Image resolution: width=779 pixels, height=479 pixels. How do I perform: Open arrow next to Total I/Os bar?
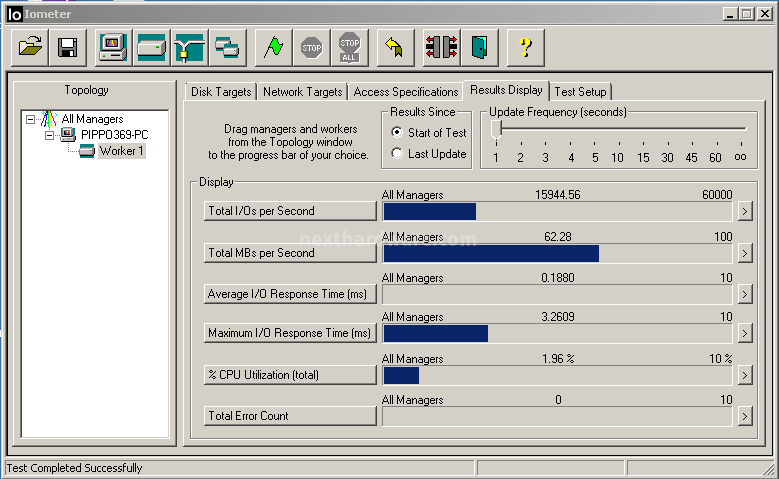[x=744, y=212]
